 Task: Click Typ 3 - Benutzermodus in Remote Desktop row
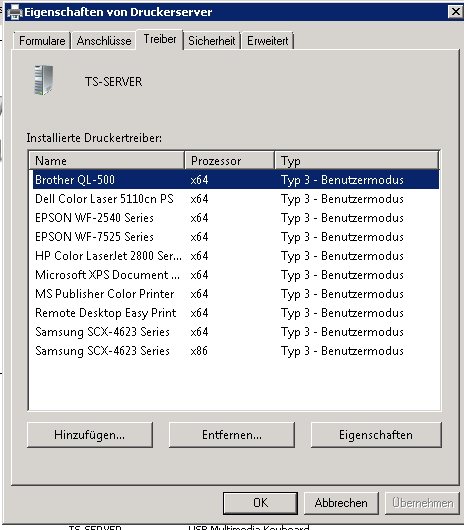pyautogui.click(x=342, y=313)
